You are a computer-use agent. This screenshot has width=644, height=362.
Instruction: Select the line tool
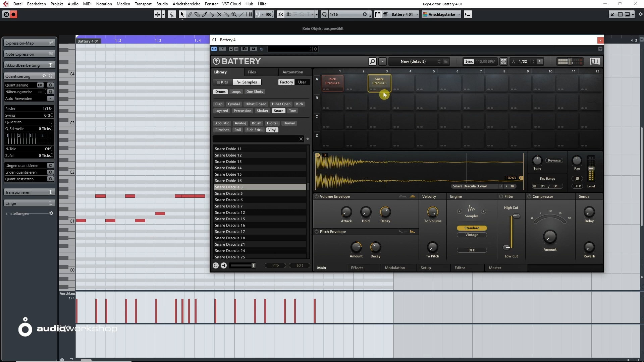(x=241, y=14)
